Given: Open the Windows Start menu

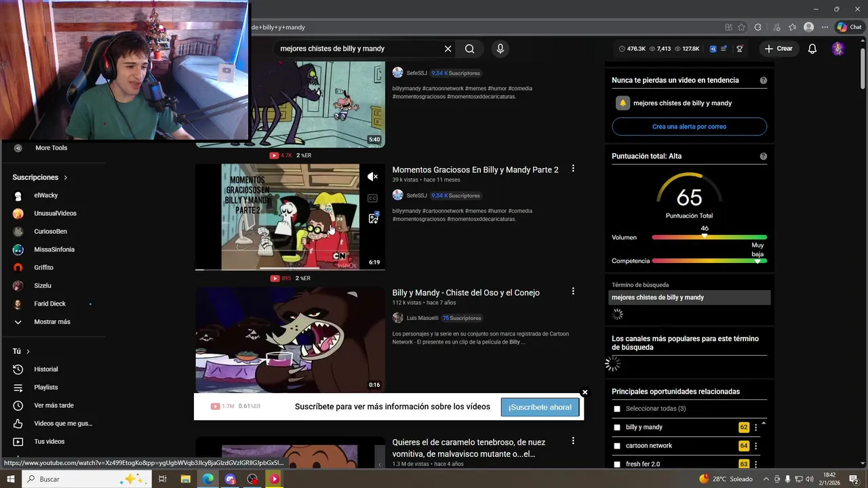Looking at the screenshot, I should click(x=10, y=479).
